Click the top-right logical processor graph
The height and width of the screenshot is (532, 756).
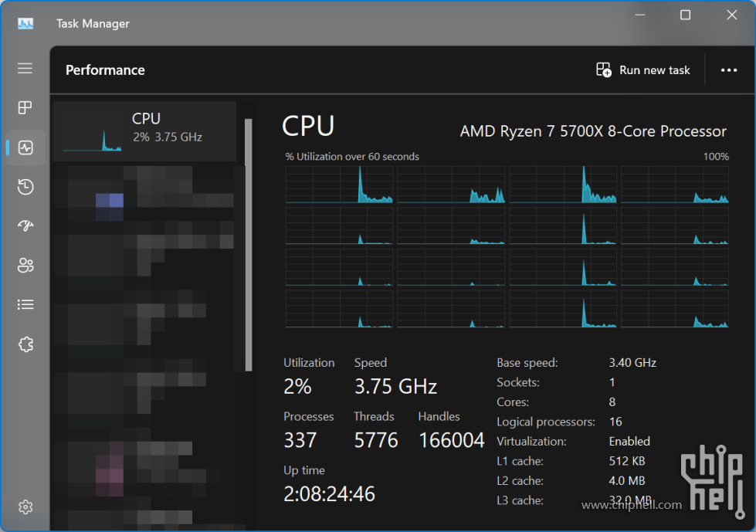click(674, 185)
